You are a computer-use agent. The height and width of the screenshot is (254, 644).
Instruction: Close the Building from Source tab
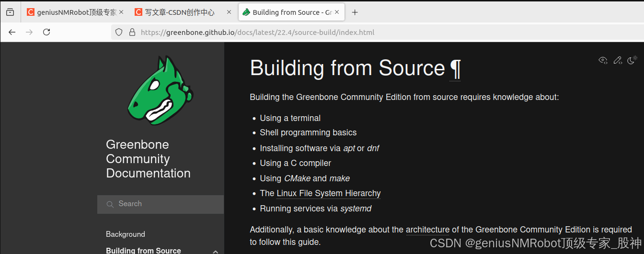(x=337, y=12)
